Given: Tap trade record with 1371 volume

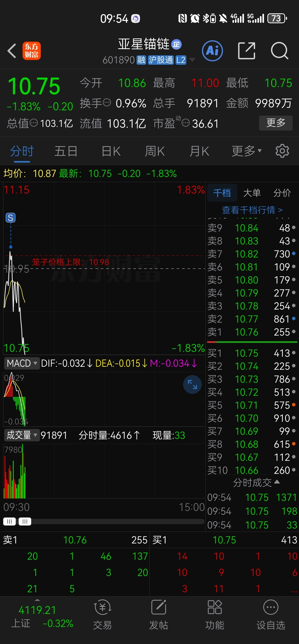Looking at the screenshot, I should click(252, 497).
